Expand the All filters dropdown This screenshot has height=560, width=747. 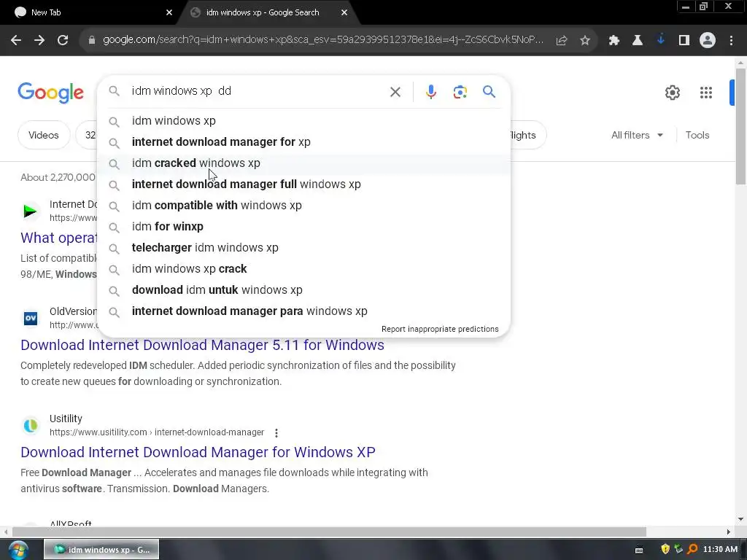pos(637,135)
